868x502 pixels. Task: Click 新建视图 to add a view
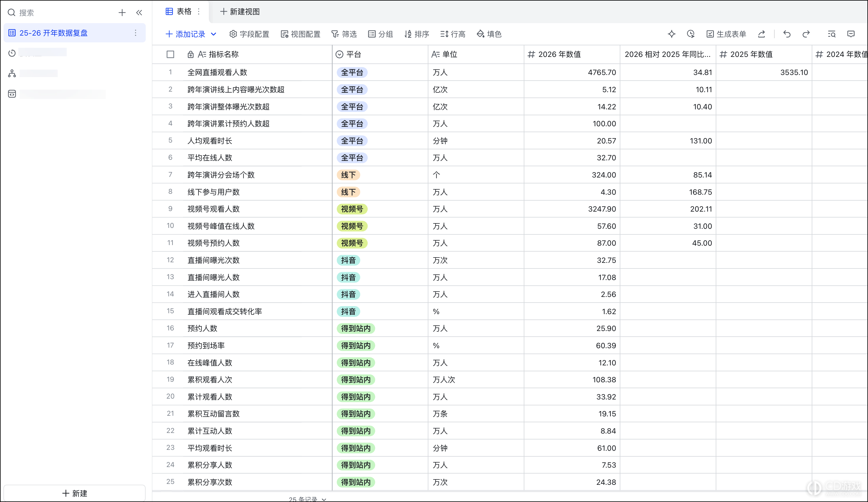(240, 12)
